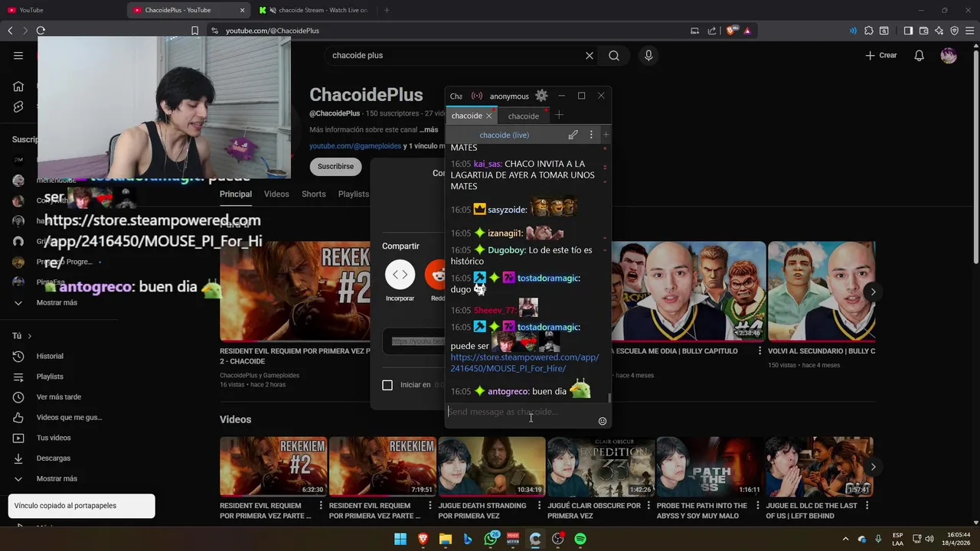
Task: Open the account avatar menu
Action: click(949, 55)
